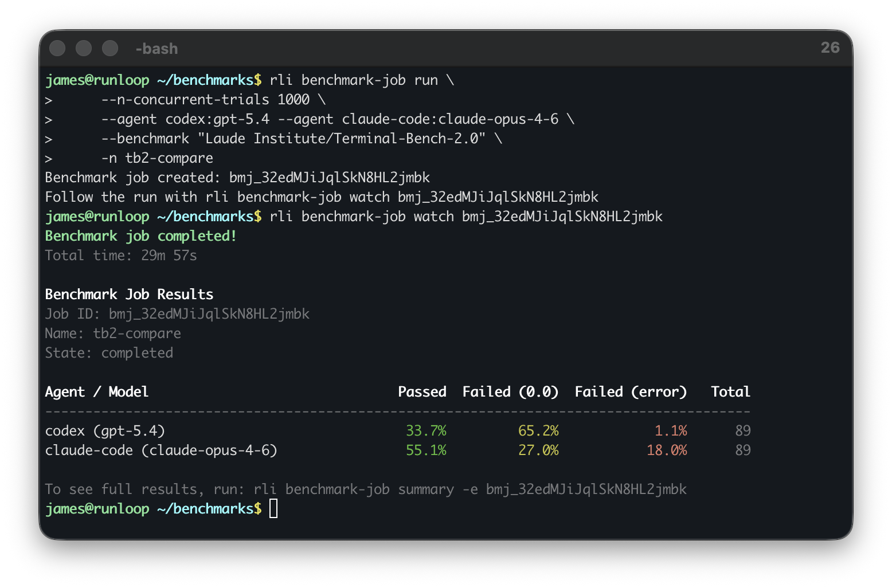The width and height of the screenshot is (892, 588).
Task: Click the 'claude-code (claude-opus-4-6)' row label
Action: tap(161, 450)
